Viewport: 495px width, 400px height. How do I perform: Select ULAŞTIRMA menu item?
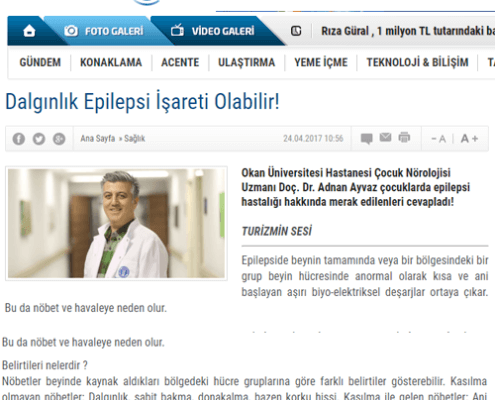coord(247,62)
